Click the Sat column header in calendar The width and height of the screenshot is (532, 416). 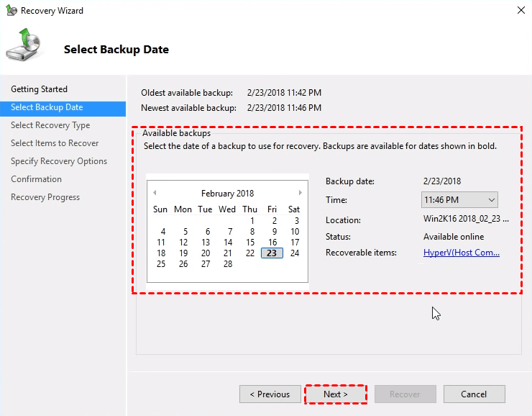(294, 209)
